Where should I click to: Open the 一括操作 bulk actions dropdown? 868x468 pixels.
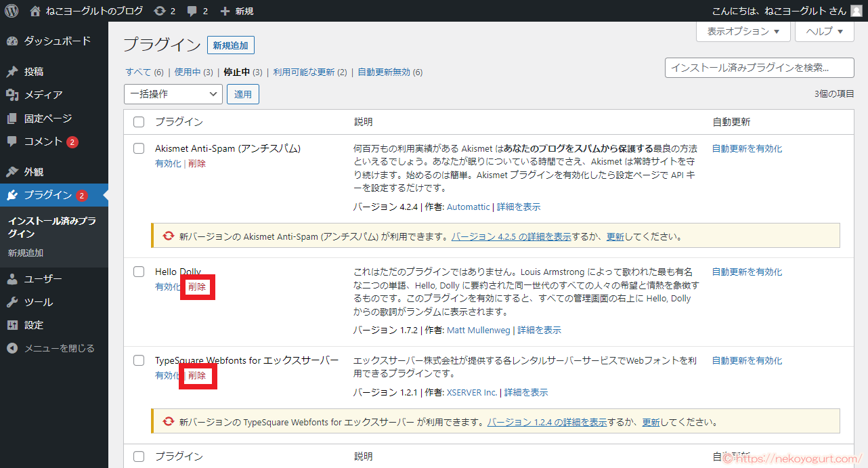click(173, 93)
